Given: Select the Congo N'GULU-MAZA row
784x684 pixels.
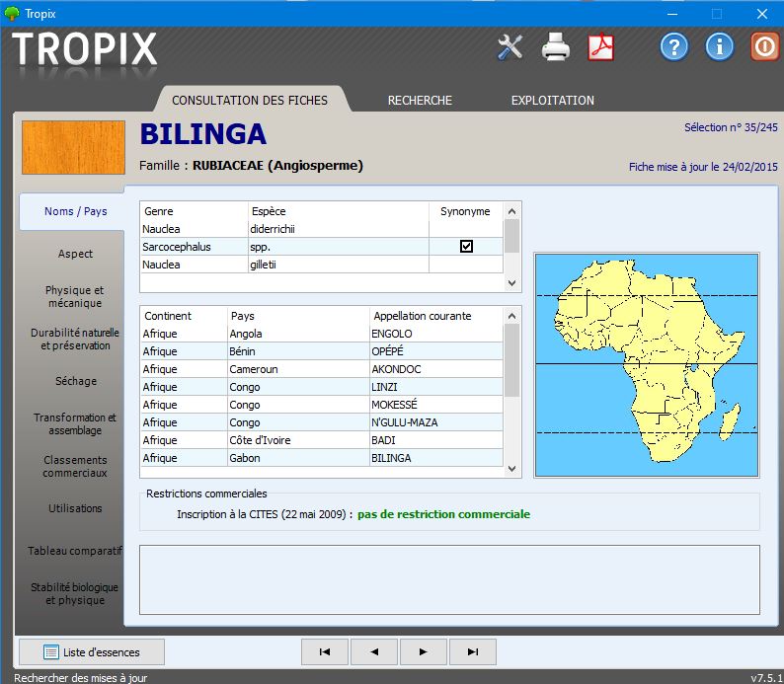Looking at the screenshot, I should tap(322, 422).
